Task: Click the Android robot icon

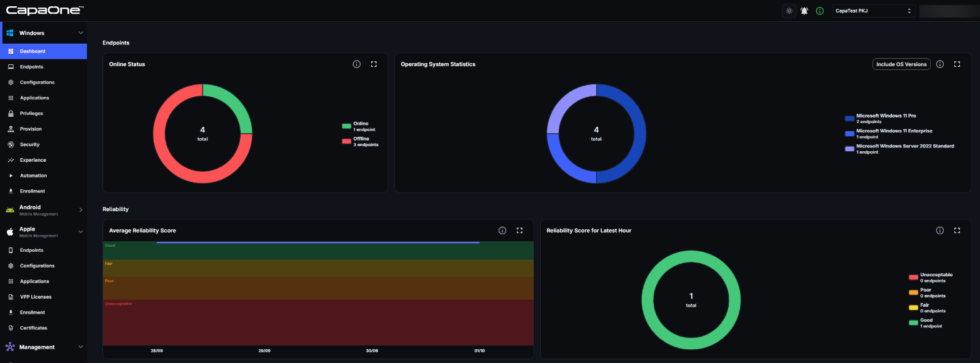Action: 10,210
